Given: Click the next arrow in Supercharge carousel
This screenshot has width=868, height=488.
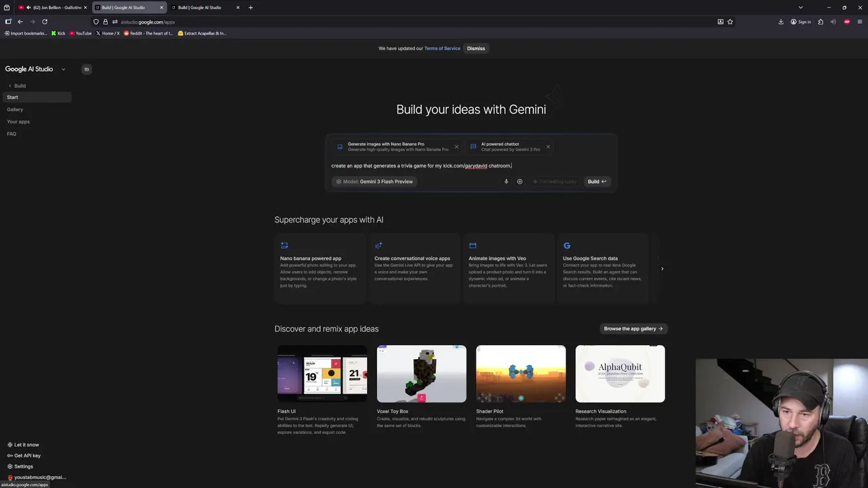Looking at the screenshot, I should tap(662, 269).
